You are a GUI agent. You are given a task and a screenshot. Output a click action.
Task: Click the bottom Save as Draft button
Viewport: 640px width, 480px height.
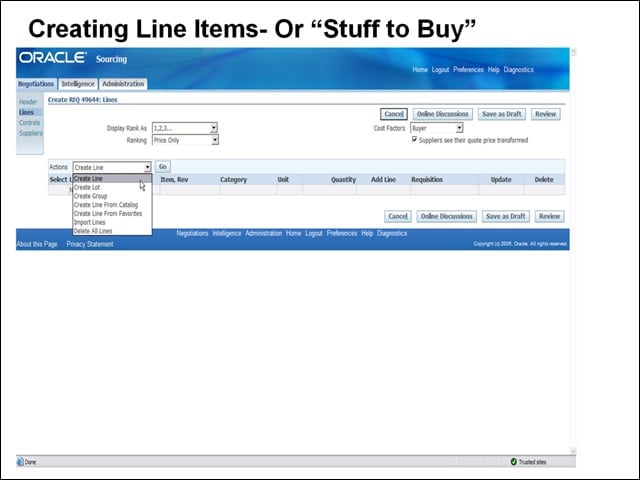(x=506, y=216)
